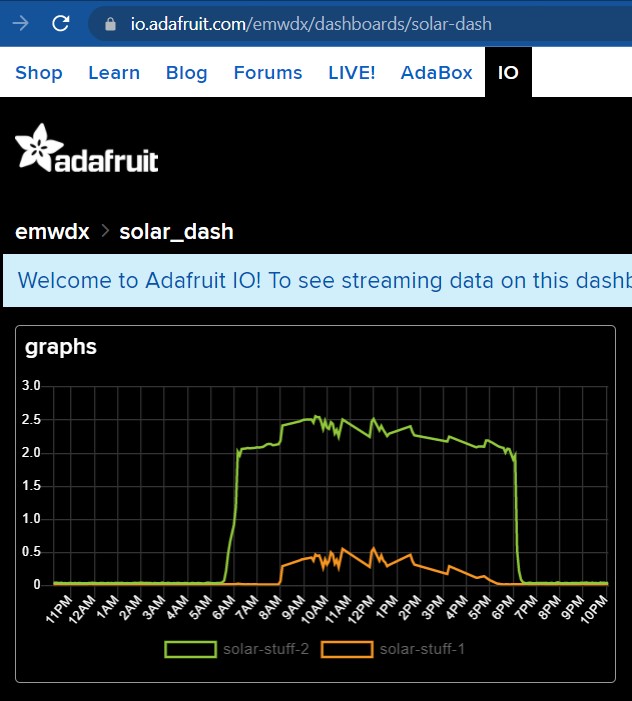The image size is (632, 701).
Task: Click the 0.5 y-axis label
Action: click(31, 552)
